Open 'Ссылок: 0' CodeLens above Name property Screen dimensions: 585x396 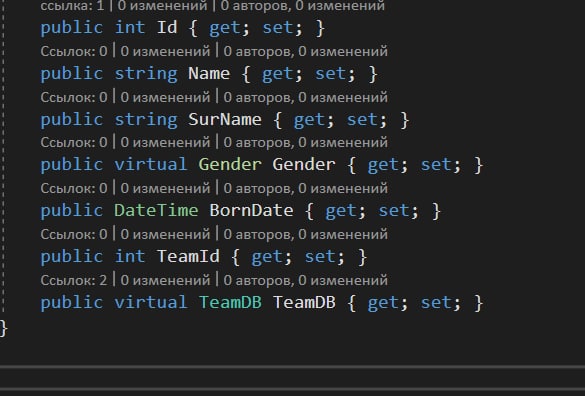(x=74, y=51)
